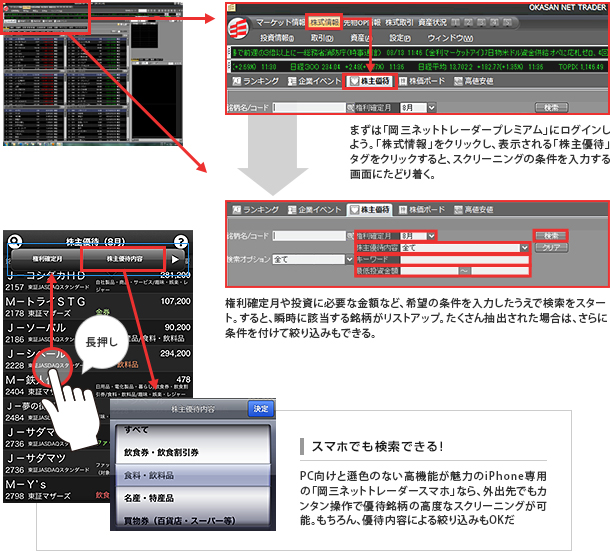Select the highlighted 株式情報 tab

point(324,23)
